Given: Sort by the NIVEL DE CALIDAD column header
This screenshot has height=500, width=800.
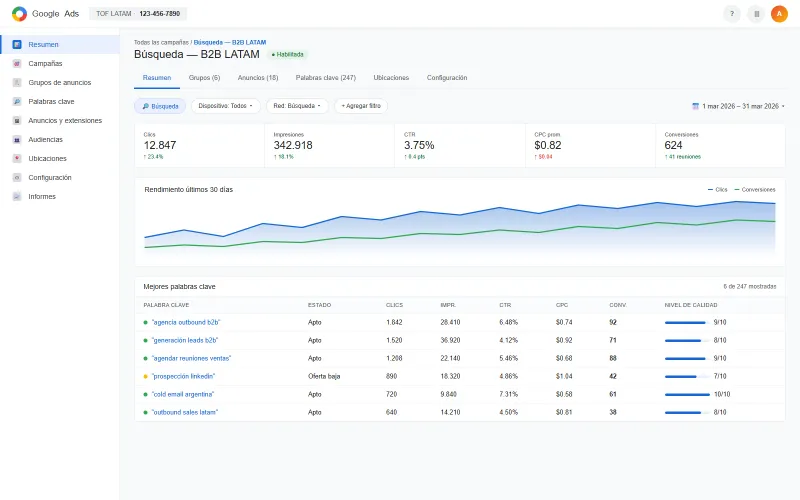Looking at the screenshot, I should (691, 305).
